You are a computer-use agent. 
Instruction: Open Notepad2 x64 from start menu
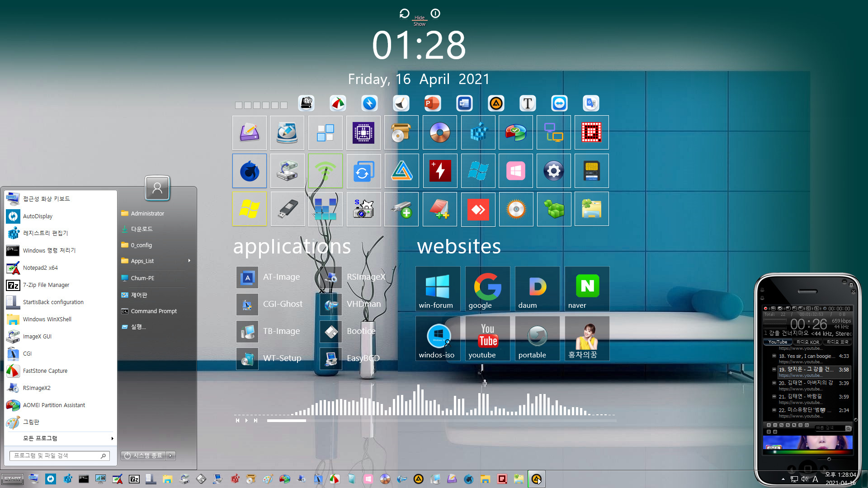tap(61, 268)
